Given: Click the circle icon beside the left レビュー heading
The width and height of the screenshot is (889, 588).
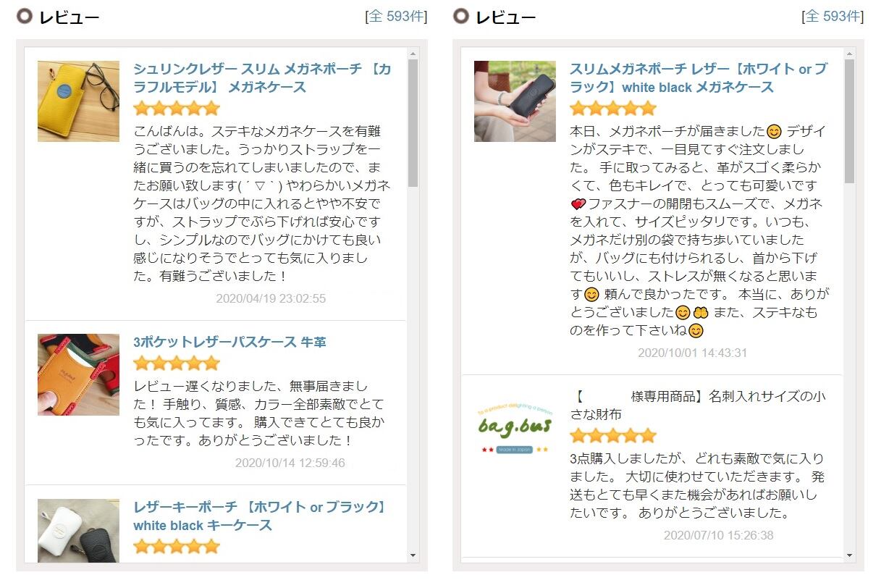Looking at the screenshot, I should coord(25,17).
